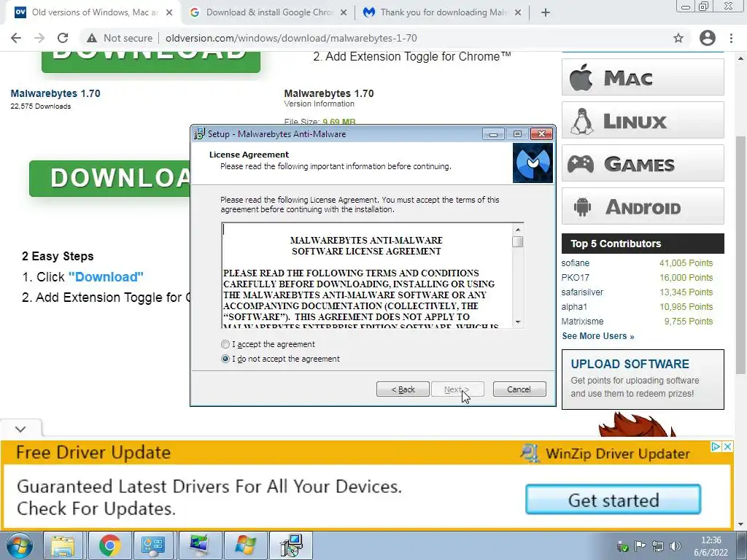
Task: Open the Chrome profile avatar
Action: coord(708,38)
